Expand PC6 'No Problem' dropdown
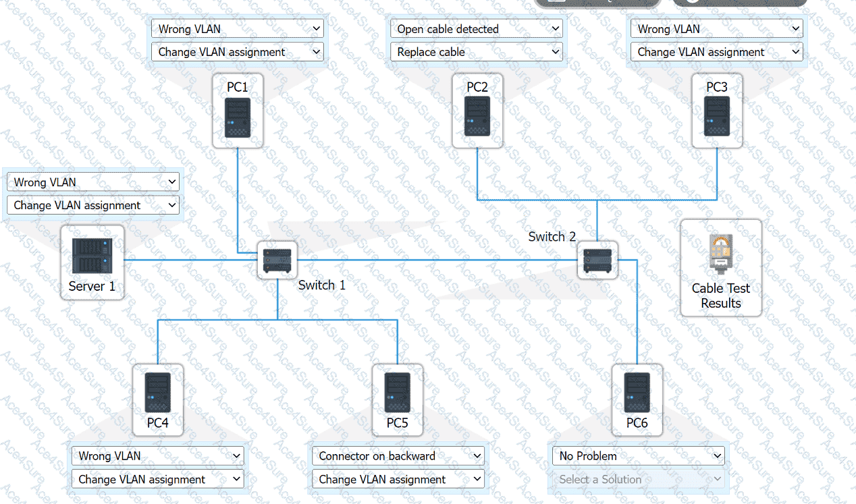 click(639, 456)
